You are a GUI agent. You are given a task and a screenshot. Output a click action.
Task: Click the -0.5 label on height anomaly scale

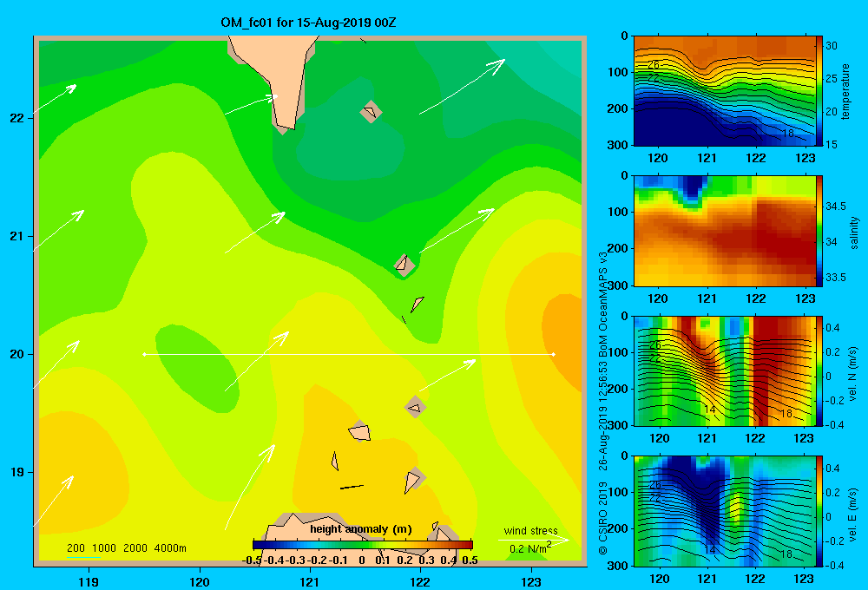[252, 560]
